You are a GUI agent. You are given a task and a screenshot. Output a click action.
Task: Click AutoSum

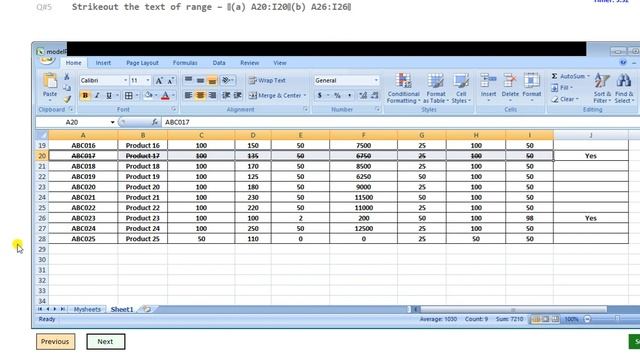click(570, 76)
